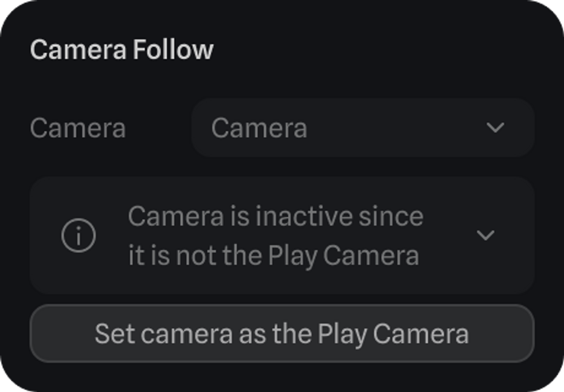Click the down arrow inside the Camera combo box

pos(495,128)
